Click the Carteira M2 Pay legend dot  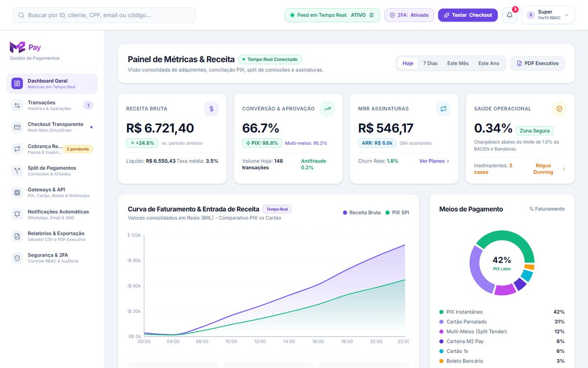441,342
